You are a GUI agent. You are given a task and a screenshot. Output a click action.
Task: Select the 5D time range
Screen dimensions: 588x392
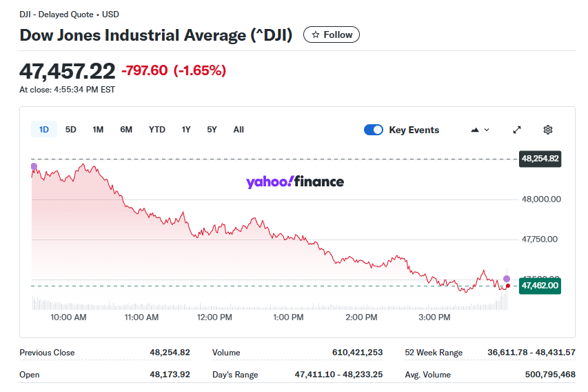[71, 130]
